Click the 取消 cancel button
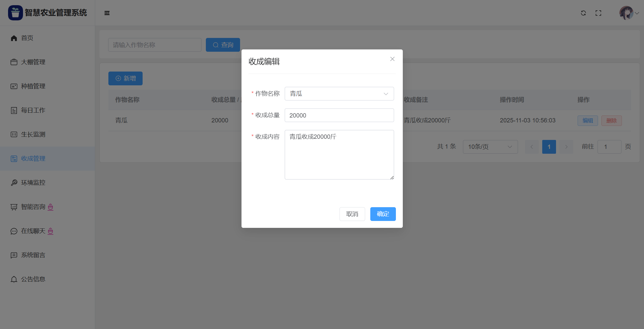The height and width of the screenshot is (329, 644). point(352,214)
